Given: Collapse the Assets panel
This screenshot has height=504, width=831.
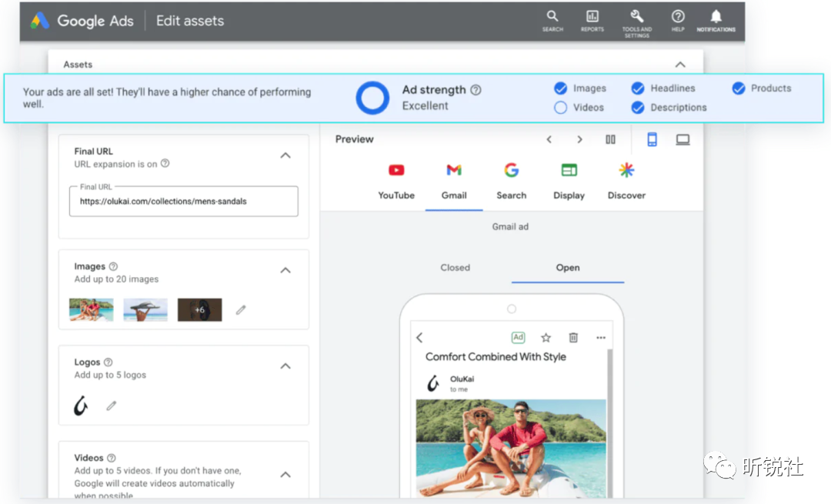Looking at the screenshot, I should pos(680,65).
